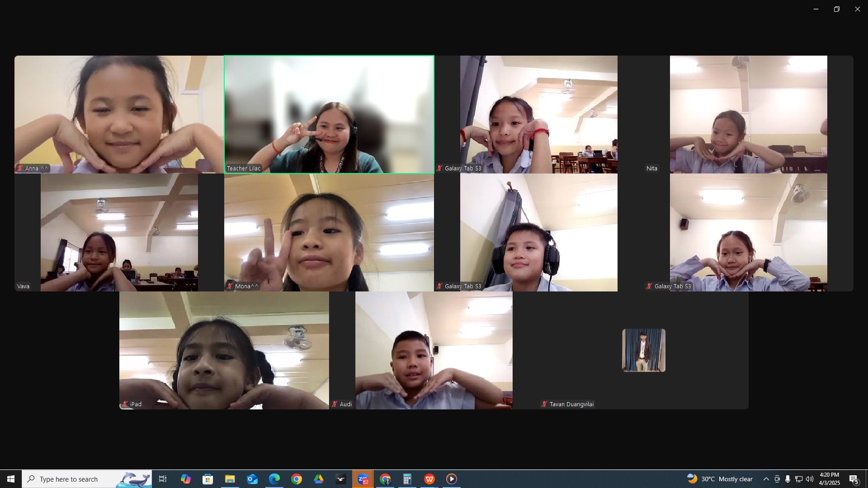Open the media player taskbar icon

tap(451, 479)
